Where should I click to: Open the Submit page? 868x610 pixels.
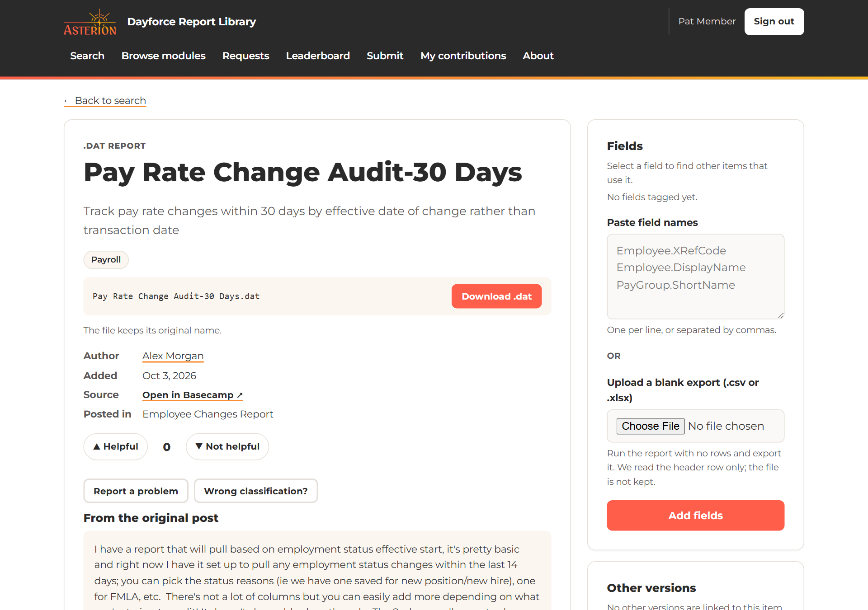pyautogui.click(x=385, y=56)
